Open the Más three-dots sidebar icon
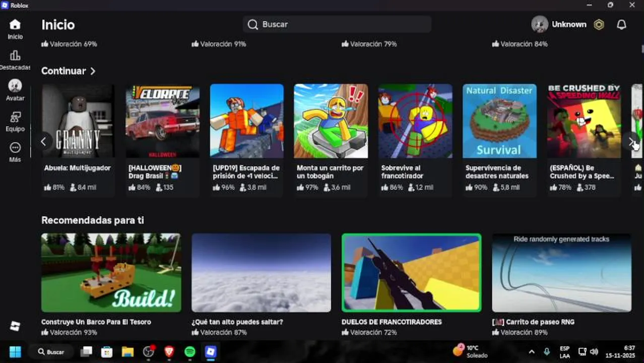644x363 pixels. click(x=15, y=148)
